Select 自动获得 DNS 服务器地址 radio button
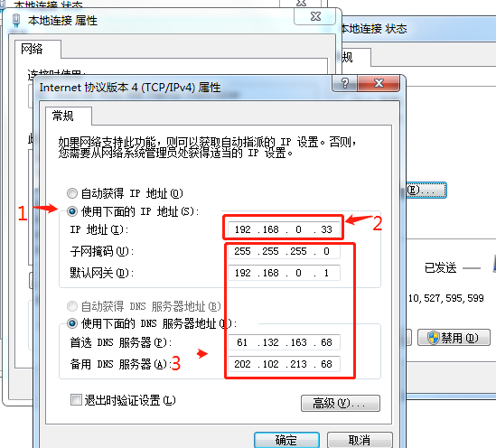 tap(72, 306)
